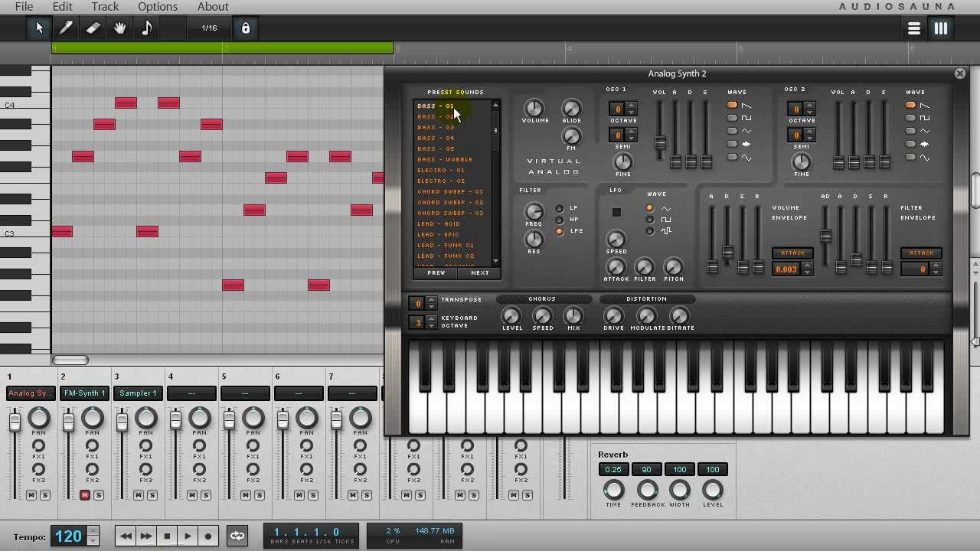Choose the BASS - WOBBLE preset
Viewport: 980px width, 551px height.
click(x=445, y=159)
